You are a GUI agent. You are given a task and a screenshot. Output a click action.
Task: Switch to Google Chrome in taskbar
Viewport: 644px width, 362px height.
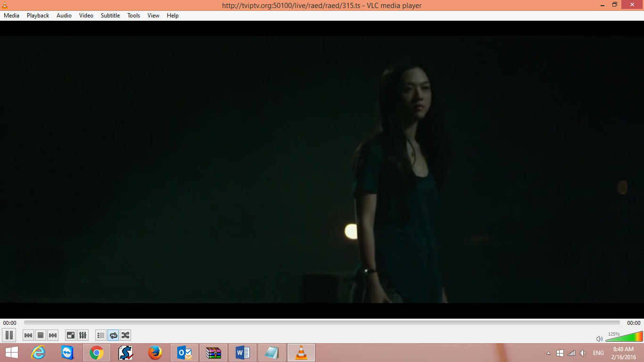(x=97, y=353)
